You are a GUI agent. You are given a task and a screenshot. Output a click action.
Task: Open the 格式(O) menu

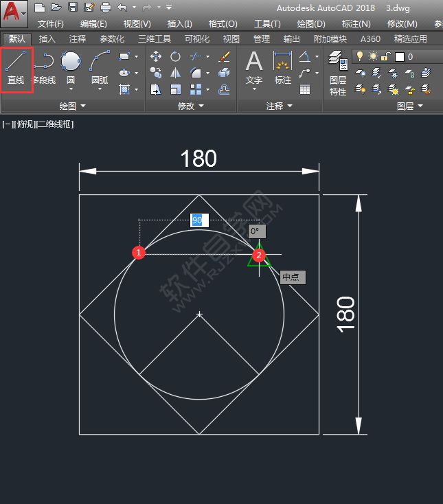pos(223,24)
